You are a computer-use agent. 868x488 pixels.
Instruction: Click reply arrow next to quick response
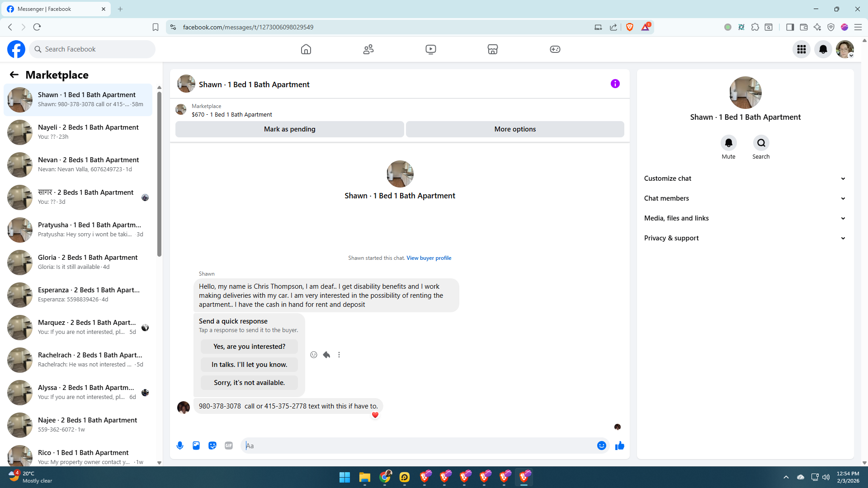[326, 355]
